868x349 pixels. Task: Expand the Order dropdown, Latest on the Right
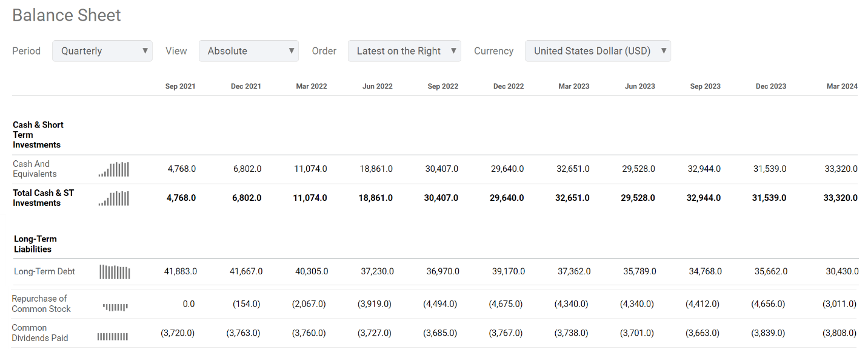(404, 51)
